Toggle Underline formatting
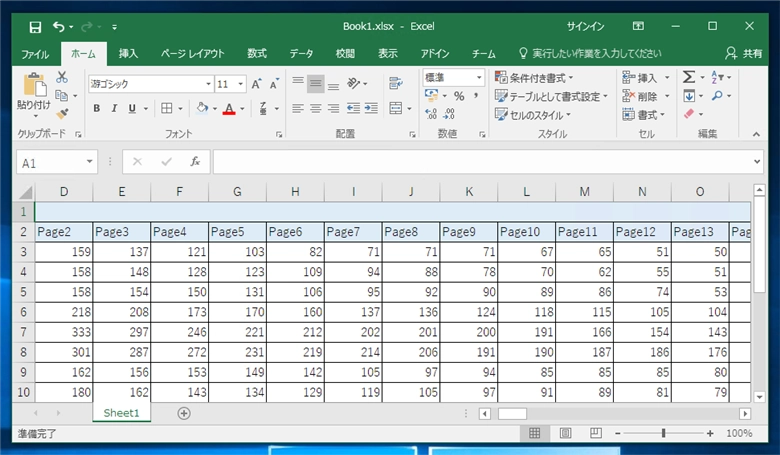Image resolution: width=780 pixels, height=455 pixels. 132,108
